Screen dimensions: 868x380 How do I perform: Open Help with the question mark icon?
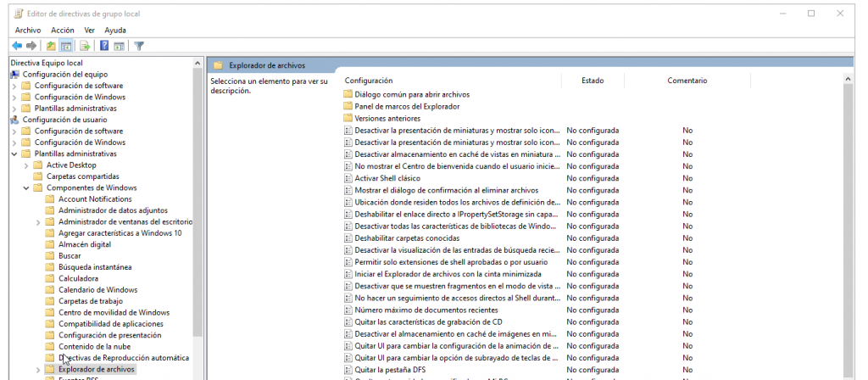(104, 46)
